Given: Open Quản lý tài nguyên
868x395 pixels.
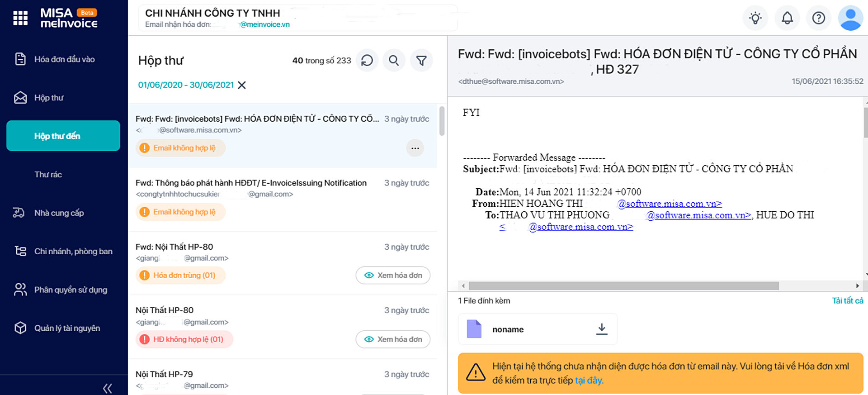Looking at the screenshot, I should pos(67,328).
